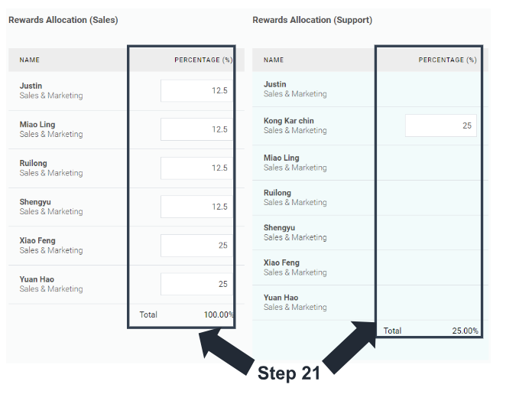The image size is (532, 401).
Task: Click Xiao Feng row in Support allocation
Action: pos(281,267)
